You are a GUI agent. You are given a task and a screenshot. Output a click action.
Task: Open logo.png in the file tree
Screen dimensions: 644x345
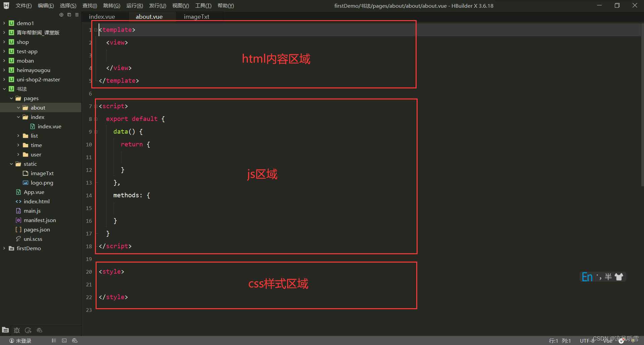(42, 183)
